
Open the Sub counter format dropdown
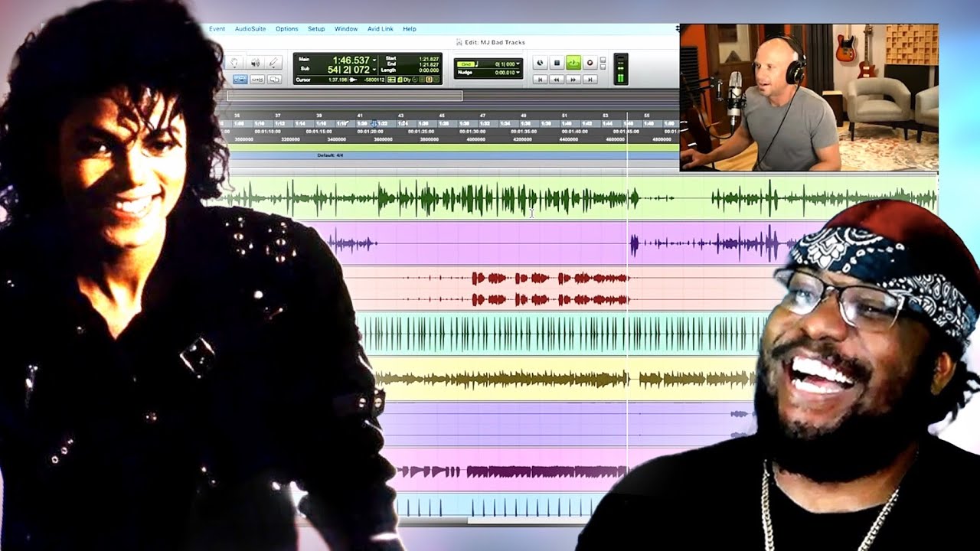click(x=374, y=70)
